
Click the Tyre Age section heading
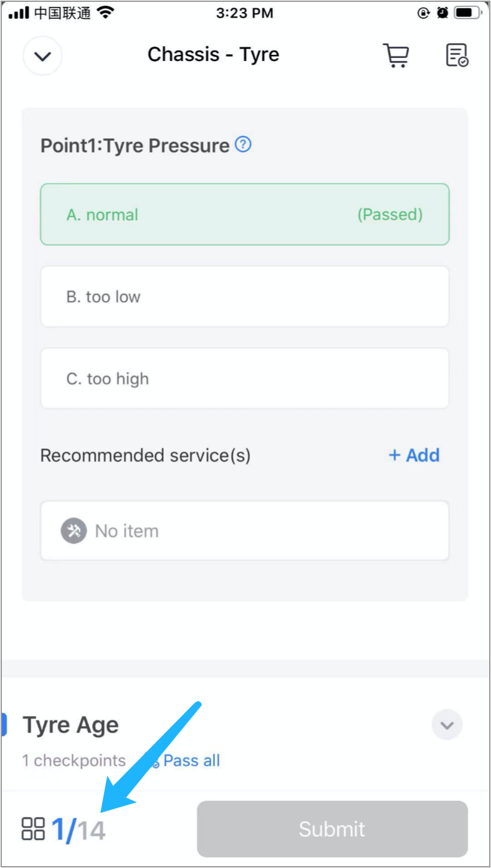point(70,725)
